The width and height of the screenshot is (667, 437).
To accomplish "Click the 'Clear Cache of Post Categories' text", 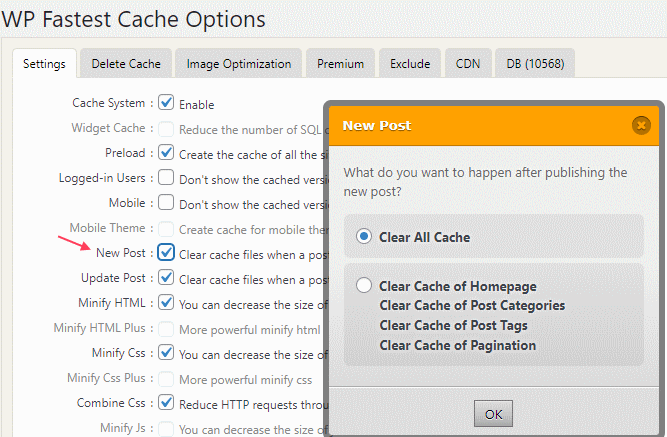I will 472,305.
